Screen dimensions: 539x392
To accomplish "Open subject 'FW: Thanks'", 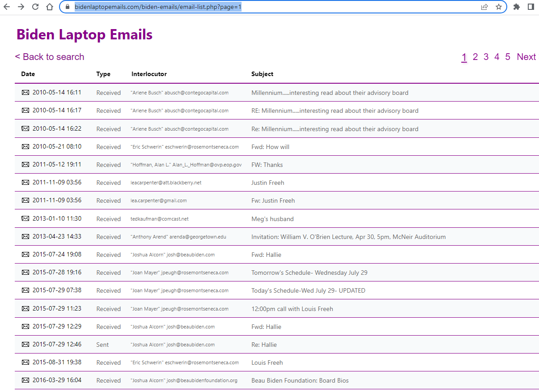I will click(x=267, y=165).
